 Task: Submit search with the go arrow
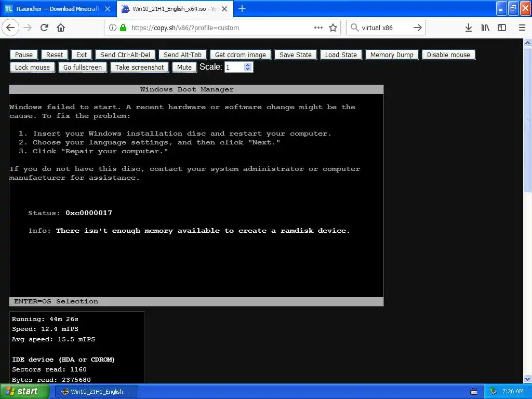point(418,28)
